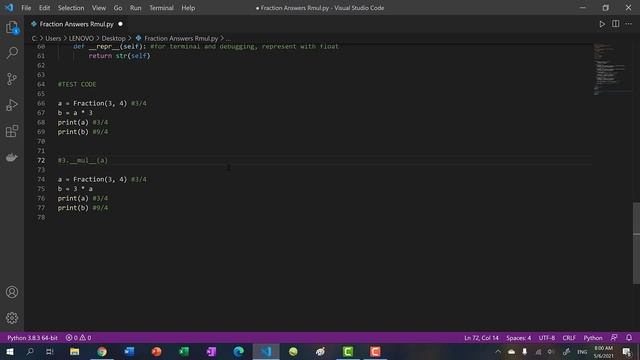Expand the trailing ellipsis breadcrumb
This screenshot has height=360, width=640.
[x=228, y=38]
